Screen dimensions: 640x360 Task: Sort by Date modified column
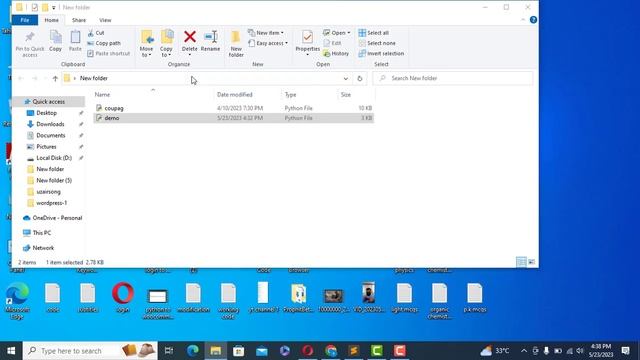pyautogui.click(x=247, y=94)
